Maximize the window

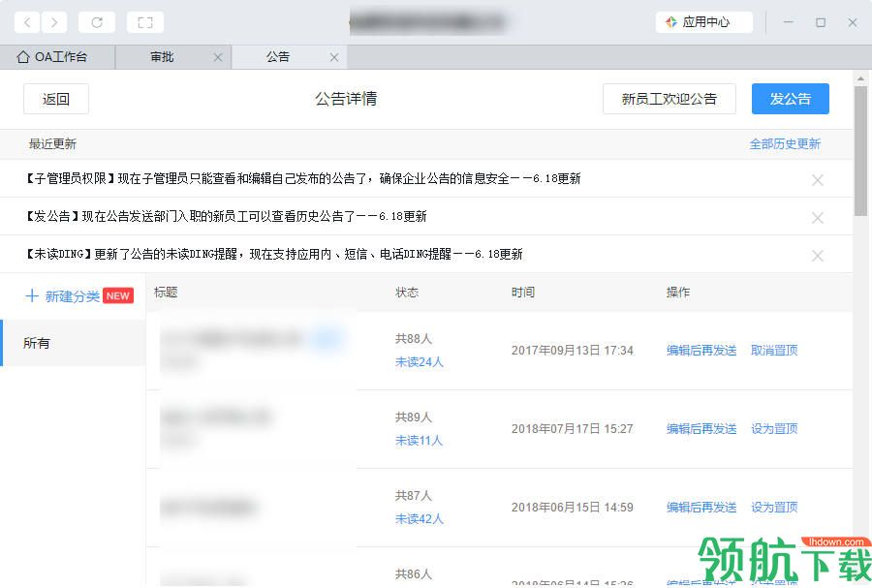click(x=821, y=22)
